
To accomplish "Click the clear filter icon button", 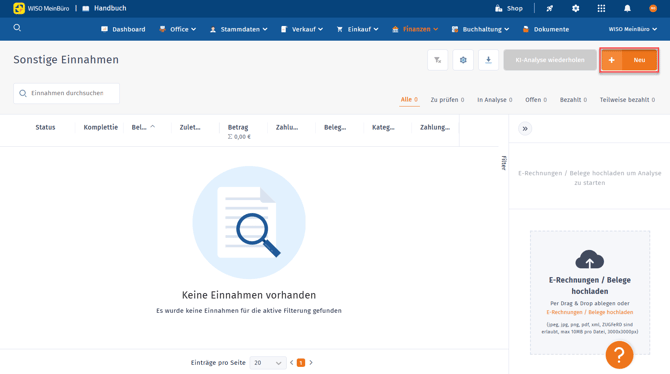I will pos(438,60).
